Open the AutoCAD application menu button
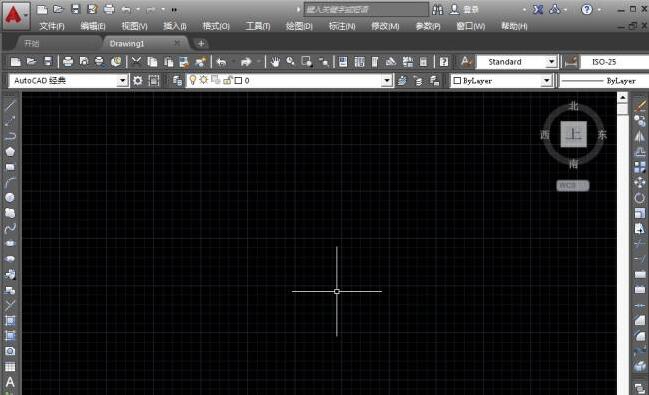The image size is (649, 395). tap(16, 15)
